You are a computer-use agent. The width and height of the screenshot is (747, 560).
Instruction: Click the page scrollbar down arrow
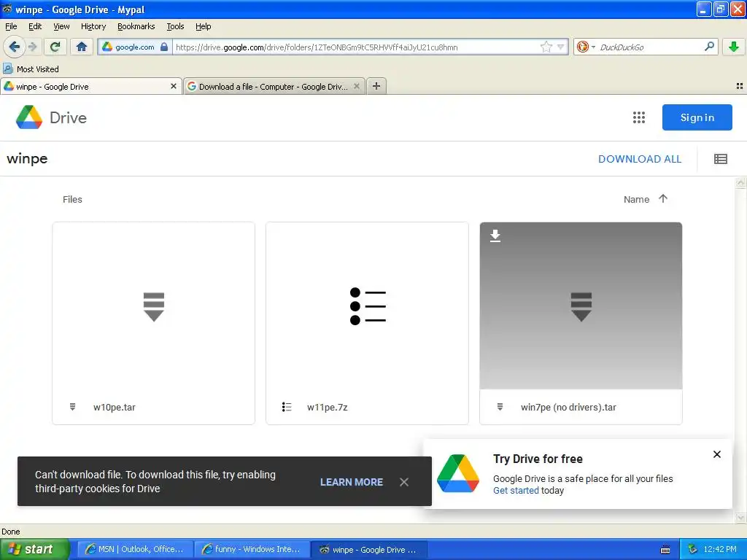tap(740, 517)
